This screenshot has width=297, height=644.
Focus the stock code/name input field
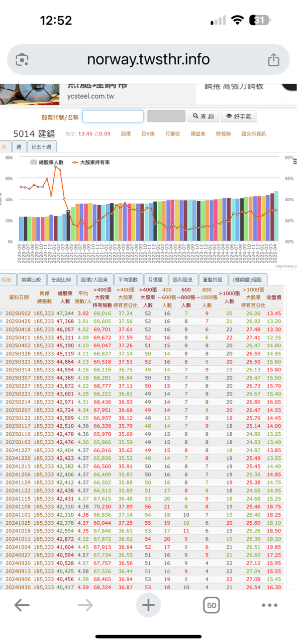click(x=113, y=116)
